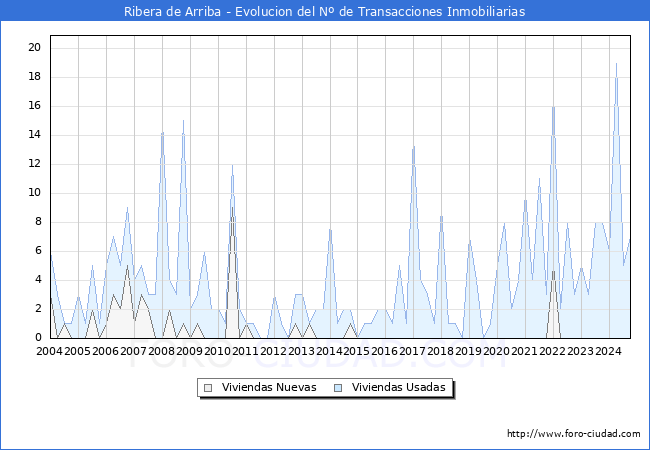
Task: Click the y-axis value 20
Action: pyautogui.click(x=35, y=48)
